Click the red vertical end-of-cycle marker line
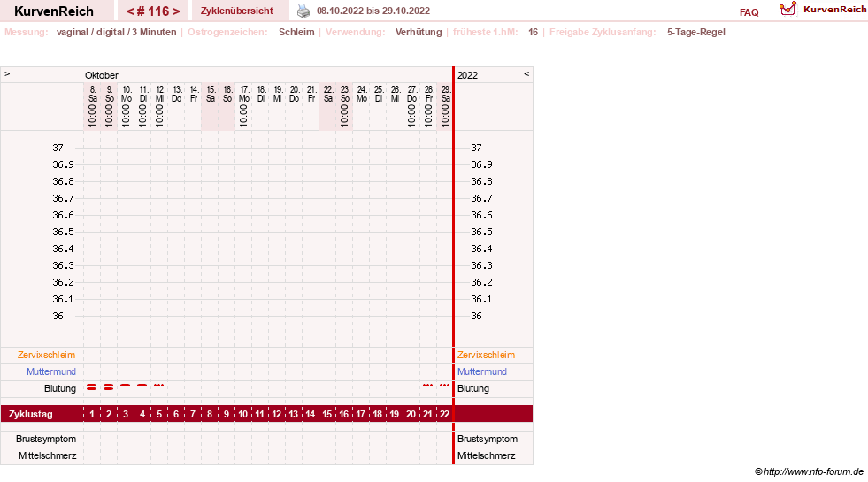The width and height of the screenshot is (868, 482). pos(453,265)
